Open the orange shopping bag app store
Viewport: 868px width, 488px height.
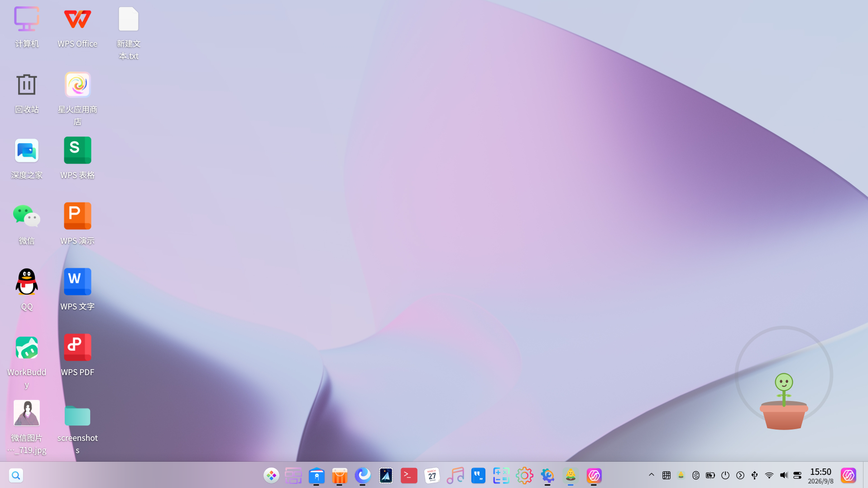pos(340,475)
